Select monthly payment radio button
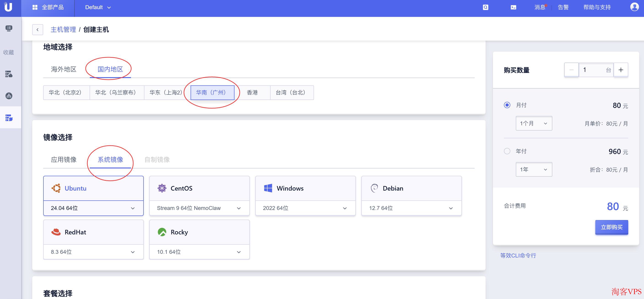The height and width of the screenshot is (299, 644). coord(507,105)
